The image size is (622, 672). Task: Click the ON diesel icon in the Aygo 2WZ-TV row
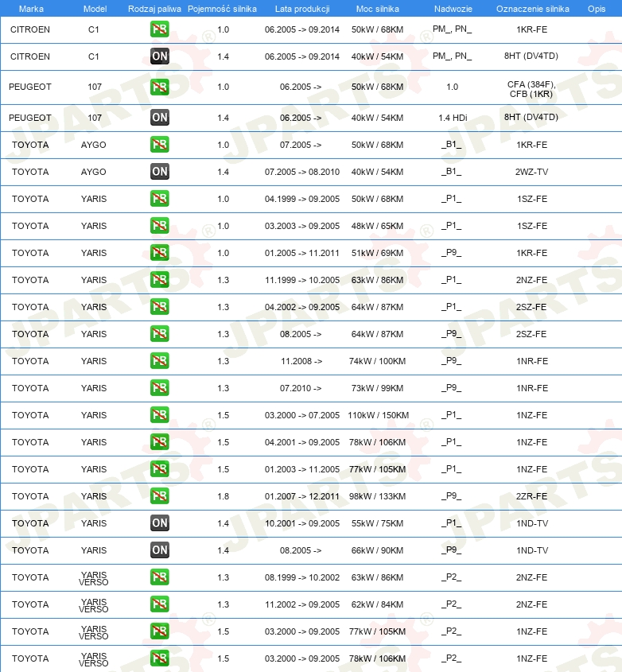[159, 172]
